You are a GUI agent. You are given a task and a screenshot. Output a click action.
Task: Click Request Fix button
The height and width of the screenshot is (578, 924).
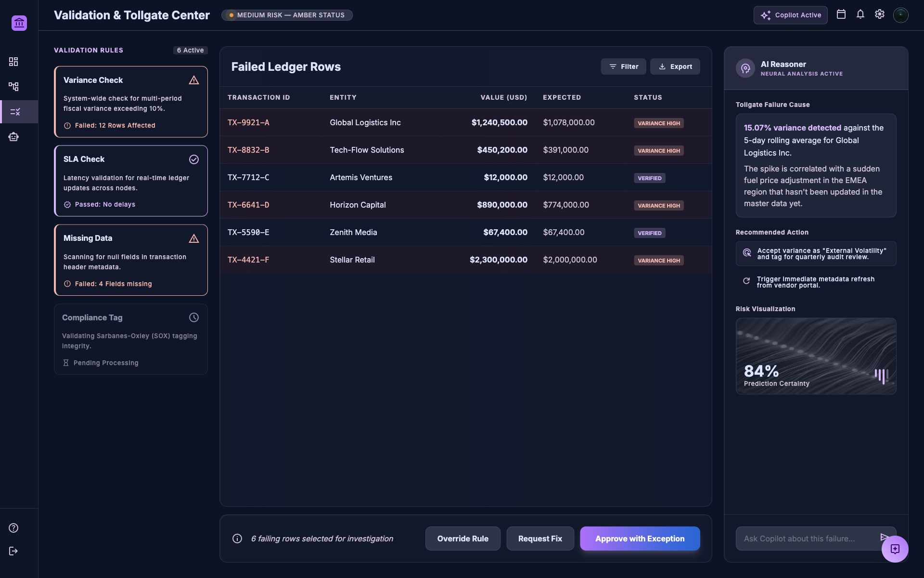pyautogui.click(x=540, y=539)
